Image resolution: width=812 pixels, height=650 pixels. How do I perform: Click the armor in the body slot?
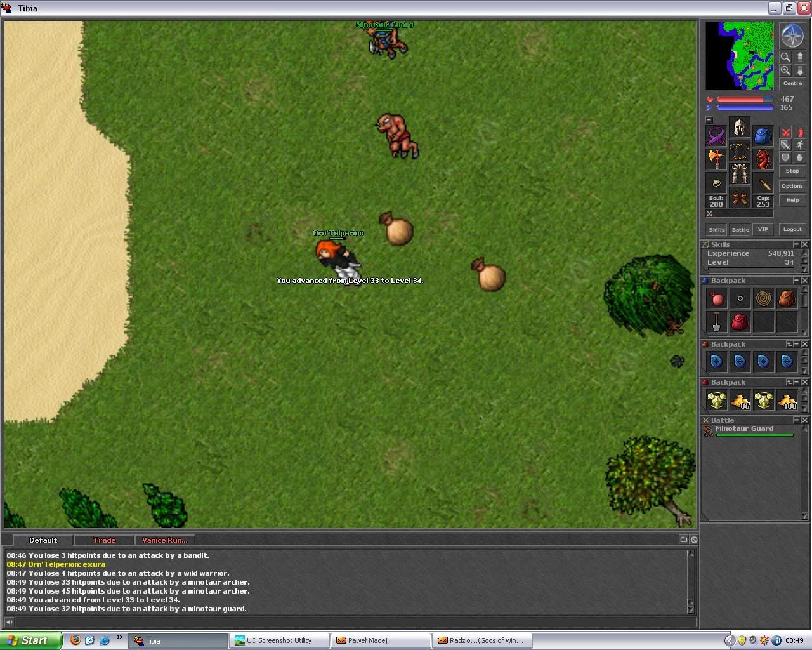(x=739, y=151)
